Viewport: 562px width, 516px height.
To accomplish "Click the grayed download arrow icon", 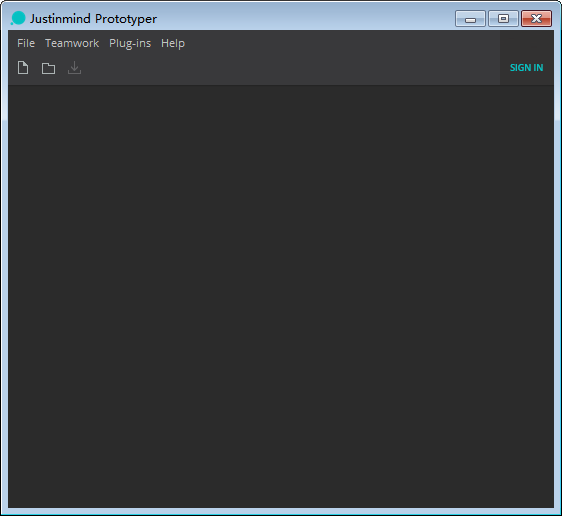I will [74, 68].
